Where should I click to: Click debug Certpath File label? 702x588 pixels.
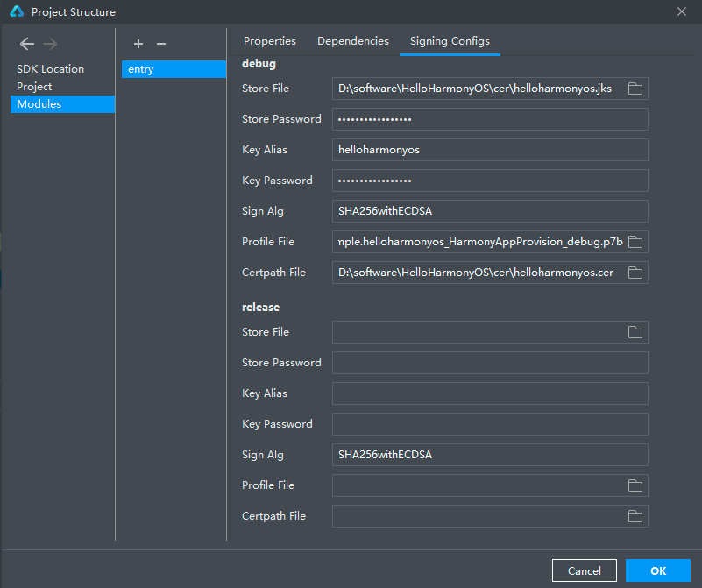273,273
